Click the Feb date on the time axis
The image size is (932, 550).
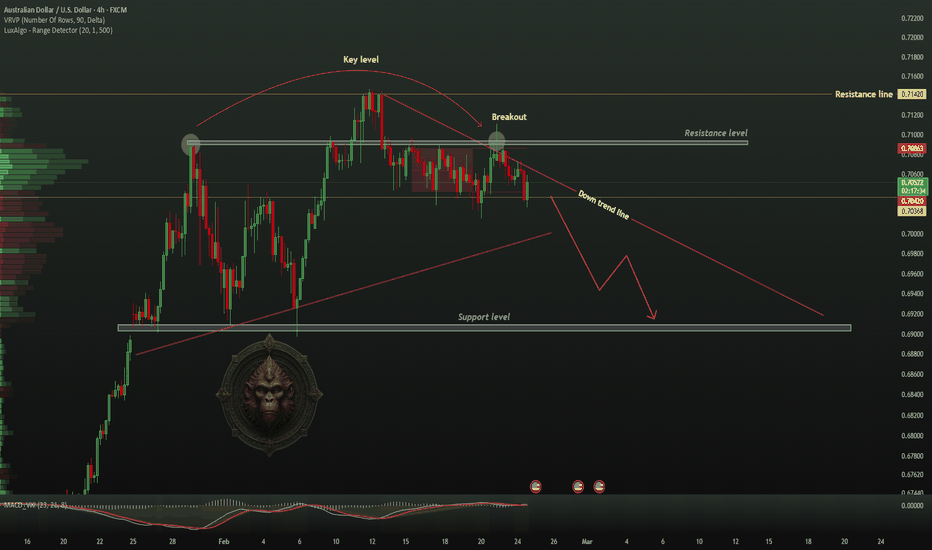click(x=226, y=541)
